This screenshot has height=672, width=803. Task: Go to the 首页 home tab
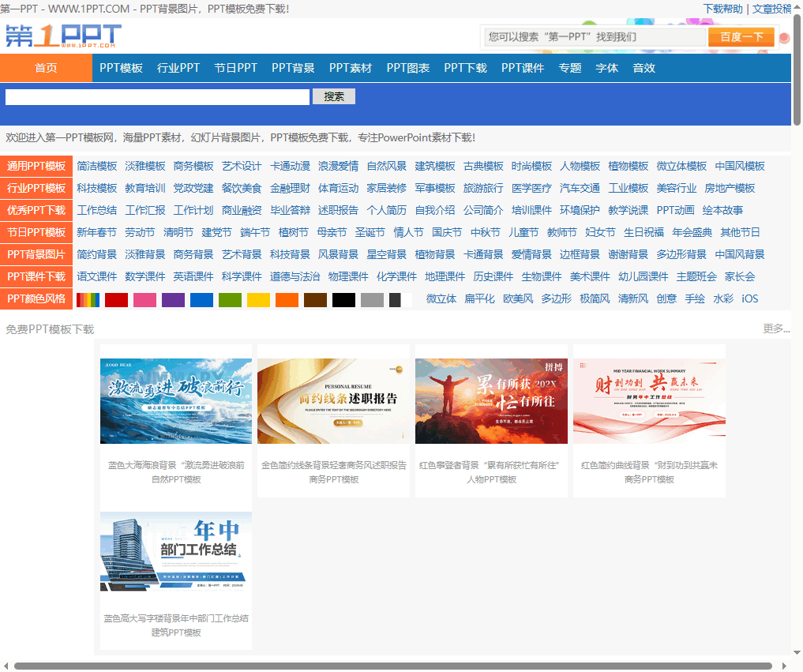[x=46, y=68]
